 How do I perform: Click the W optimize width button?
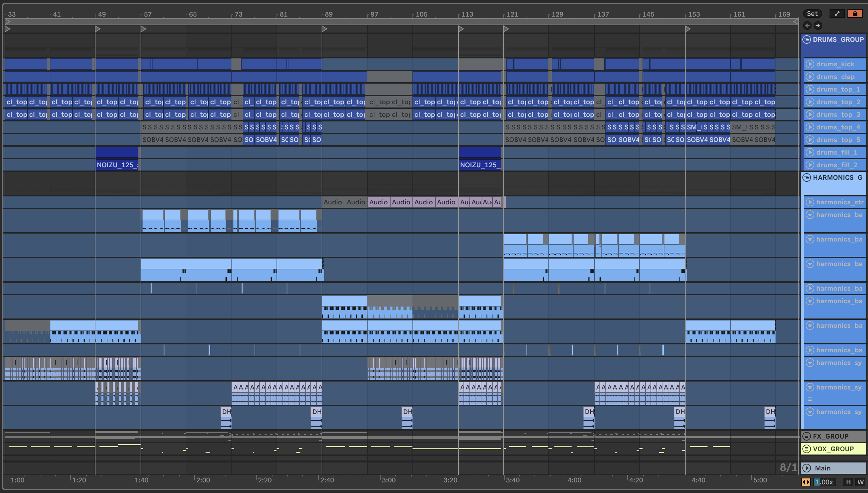(860, 482)
